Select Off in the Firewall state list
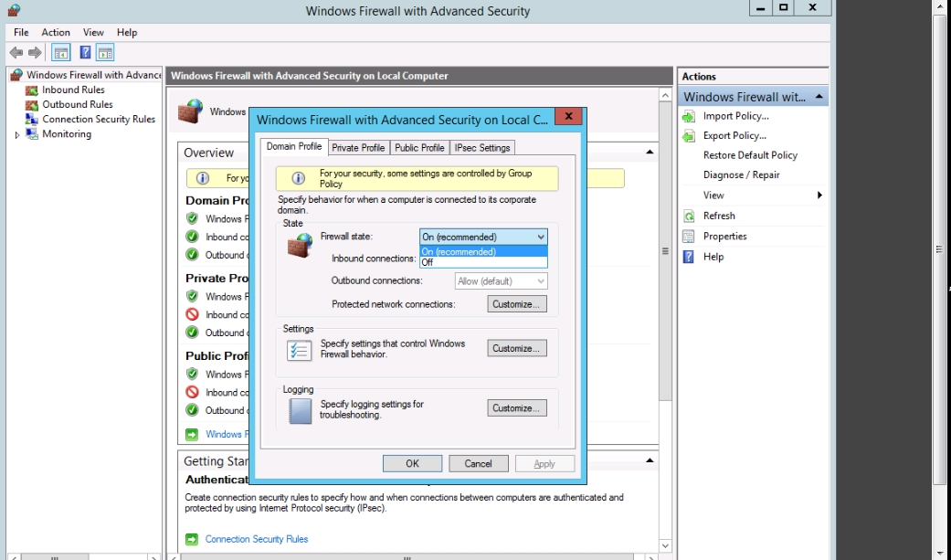Screen dimensions: 951x560 (x=483, y=262)
